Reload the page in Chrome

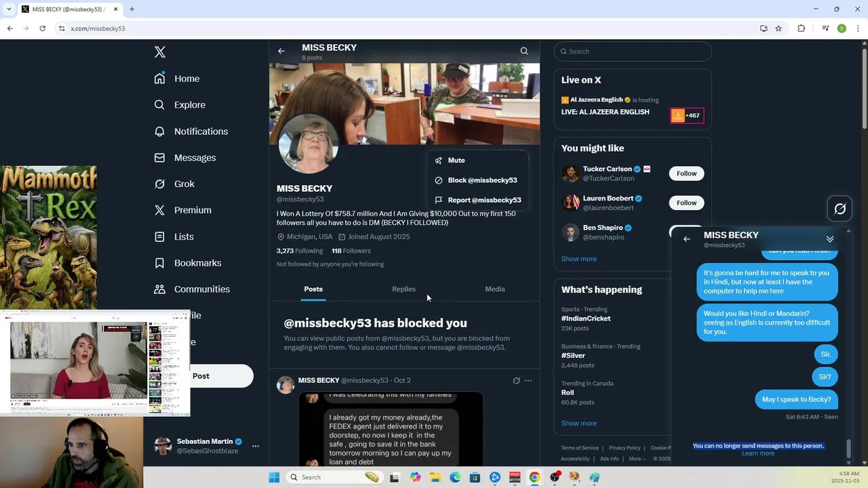coord(42,28)
